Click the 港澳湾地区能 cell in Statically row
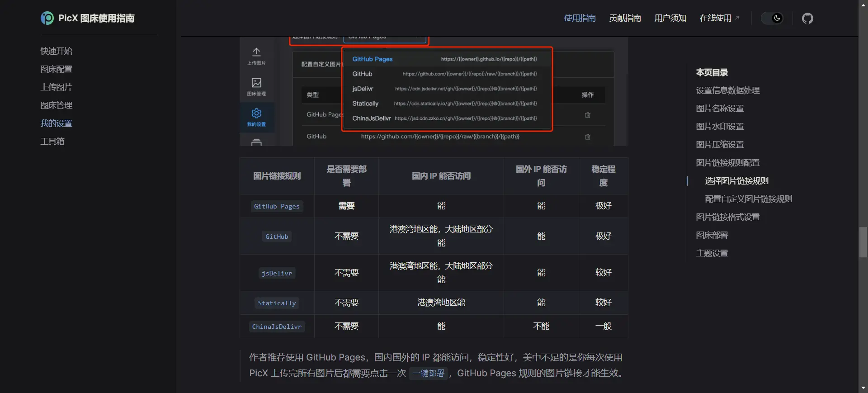Image resolution: width=868 pixels, height=393 pixels. tap(441, 303)
